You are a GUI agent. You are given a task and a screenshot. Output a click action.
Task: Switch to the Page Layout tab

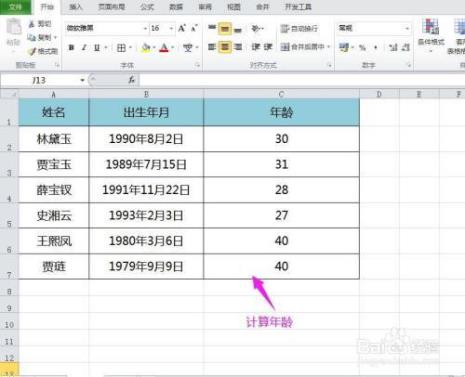pos(111,7)
